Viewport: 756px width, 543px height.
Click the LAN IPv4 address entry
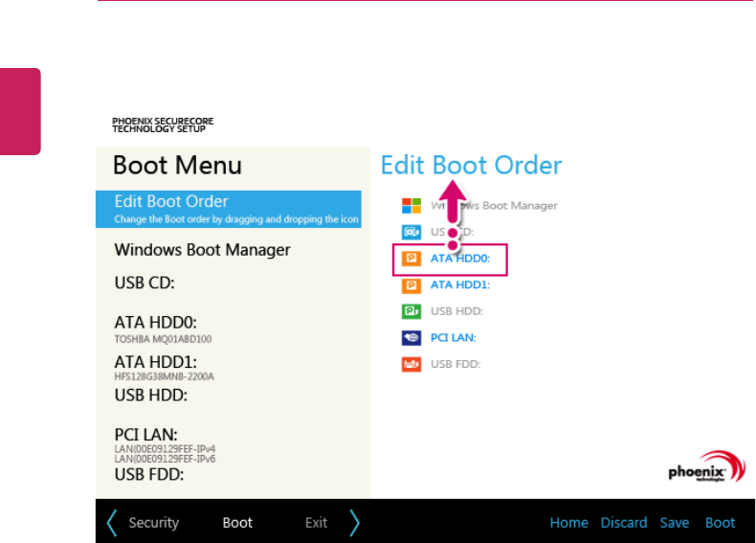point(165,449)
